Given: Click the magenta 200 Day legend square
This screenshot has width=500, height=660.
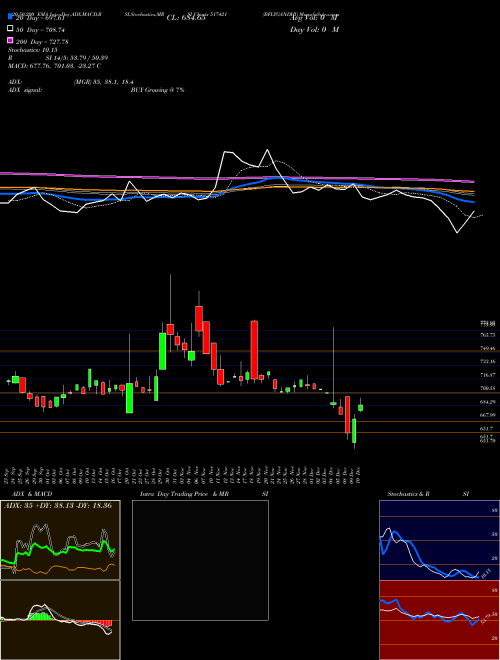Looking at the screenshot, I should (x=11, y=40).
